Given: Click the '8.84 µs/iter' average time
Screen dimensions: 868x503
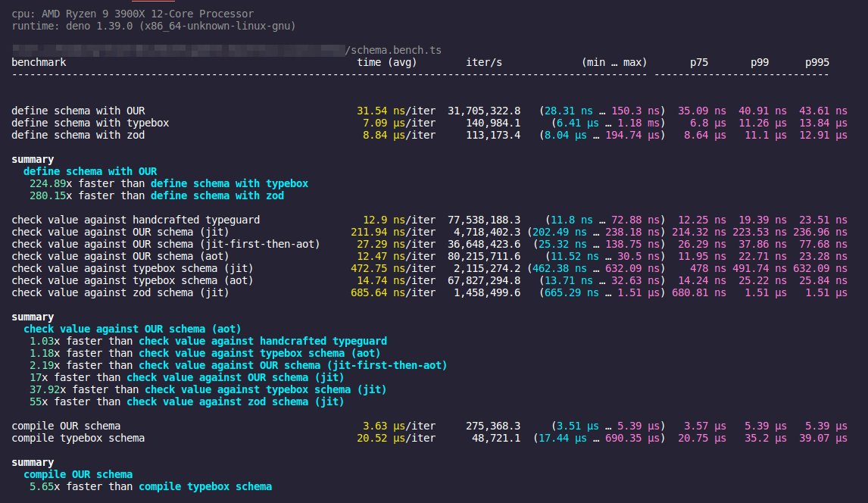Looking at the screenshot, I should tap(399, 135).
